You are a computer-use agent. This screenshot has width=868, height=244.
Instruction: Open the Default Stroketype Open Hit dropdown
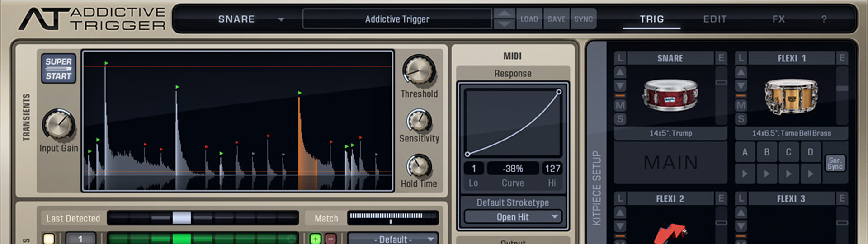(x=513, y=217)
